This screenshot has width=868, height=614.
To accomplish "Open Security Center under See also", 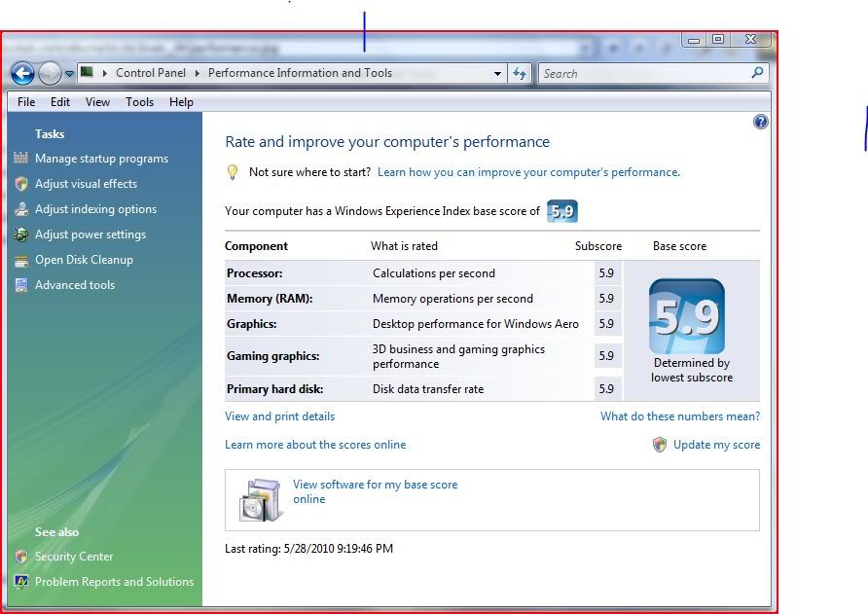I will pyautogui.click(x=74, y=557).
